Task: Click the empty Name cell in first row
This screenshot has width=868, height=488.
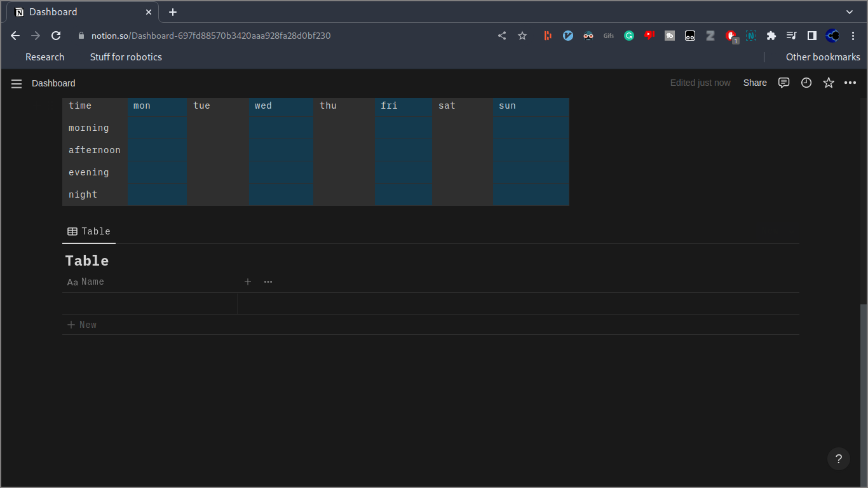Action: coord(150,304)
